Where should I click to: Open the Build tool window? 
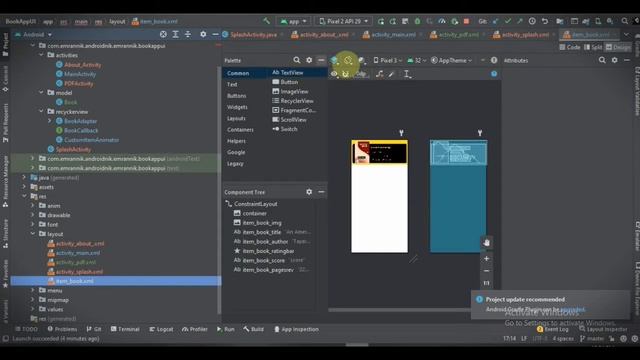[253, 329]
